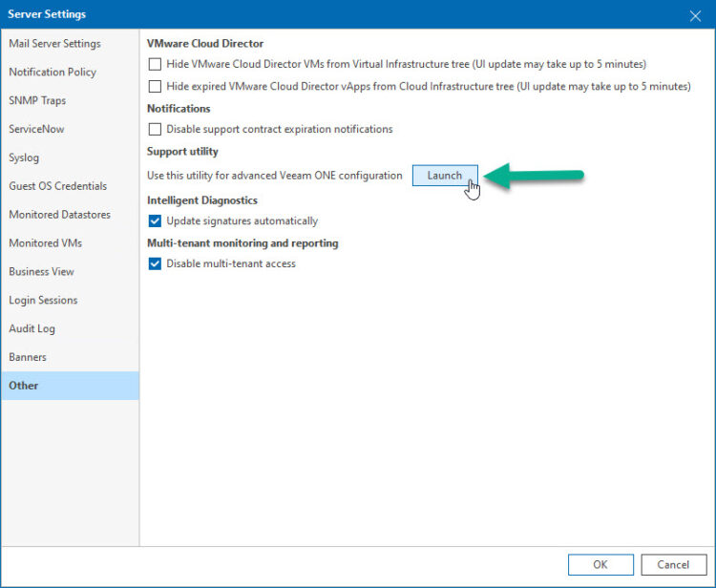Open Login Sessions section
This screenshot has width=716, height=588.
(x=43, y=300)
